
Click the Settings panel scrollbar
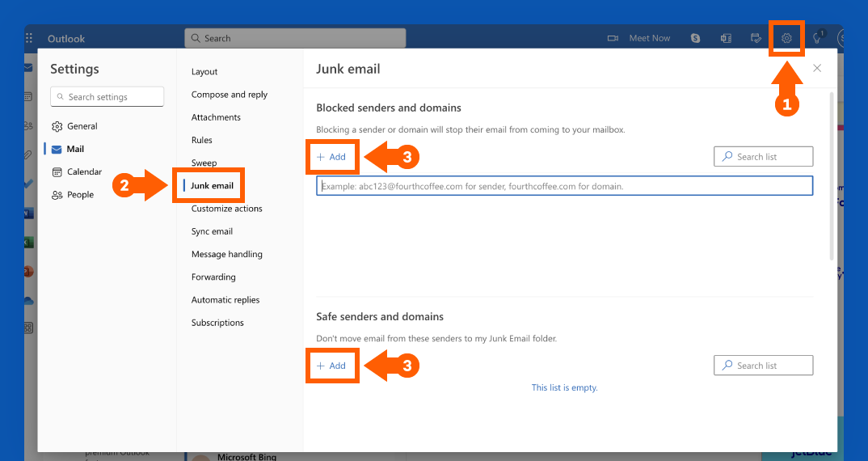[x=832, y=176]
